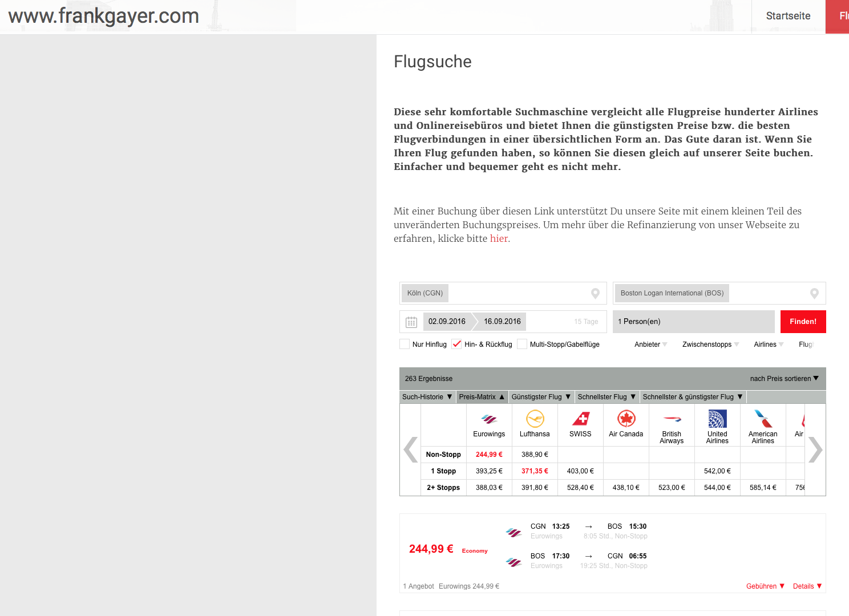Screen dimensions: 849x616
Task: Collapse the Preis-Matrix tab
Action: click(x=482, y=397)
